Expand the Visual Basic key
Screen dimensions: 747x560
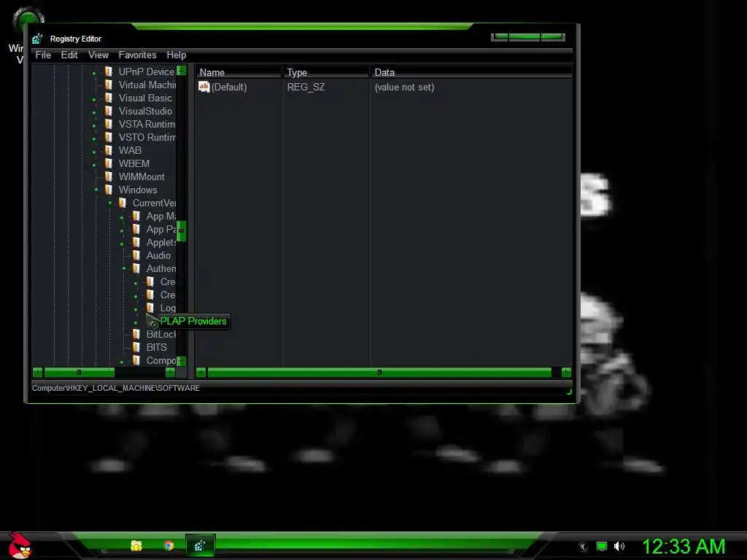click(x=94, y=99)
